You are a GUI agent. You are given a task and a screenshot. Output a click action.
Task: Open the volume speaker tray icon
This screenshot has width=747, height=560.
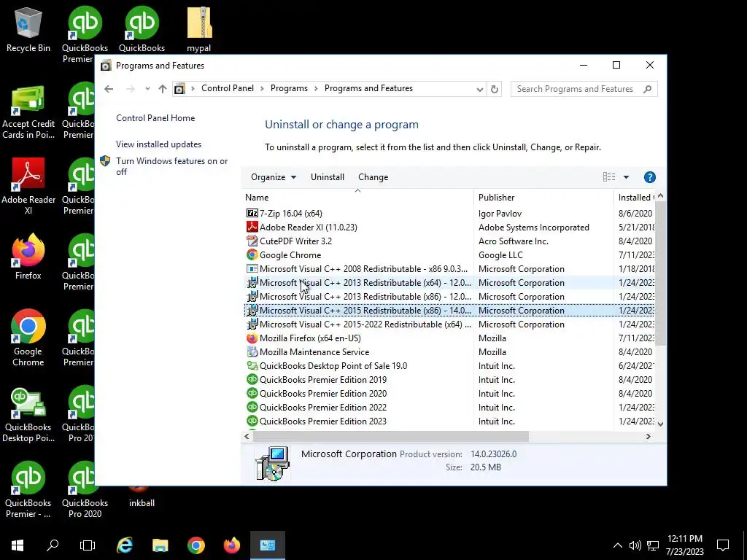click(635, 545)
